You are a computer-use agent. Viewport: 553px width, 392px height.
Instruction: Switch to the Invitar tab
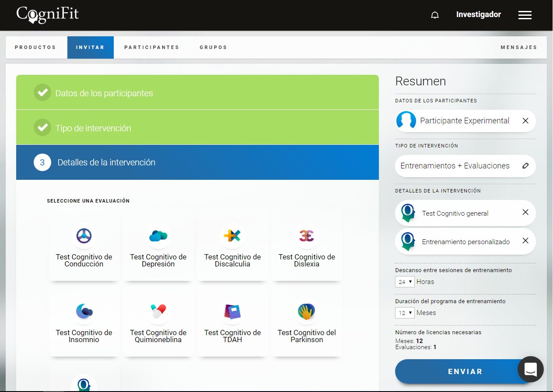tap(91, 47)
